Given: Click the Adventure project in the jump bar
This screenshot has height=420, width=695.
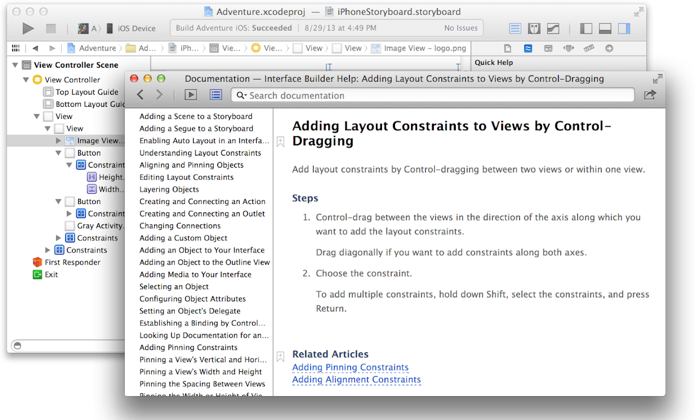Looking at the screenshot, I should tap(91, 48).
